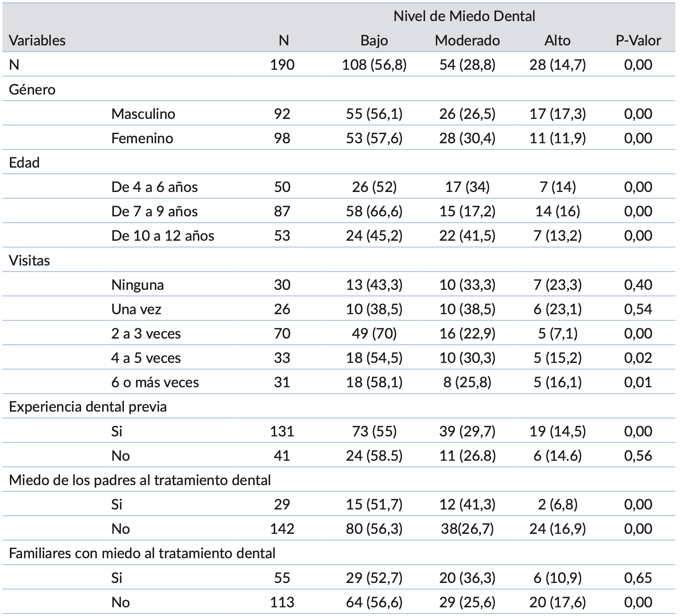Select the Una vez row label
The width and height of the screenshot is (680, 616).
(x=136, y=309)
